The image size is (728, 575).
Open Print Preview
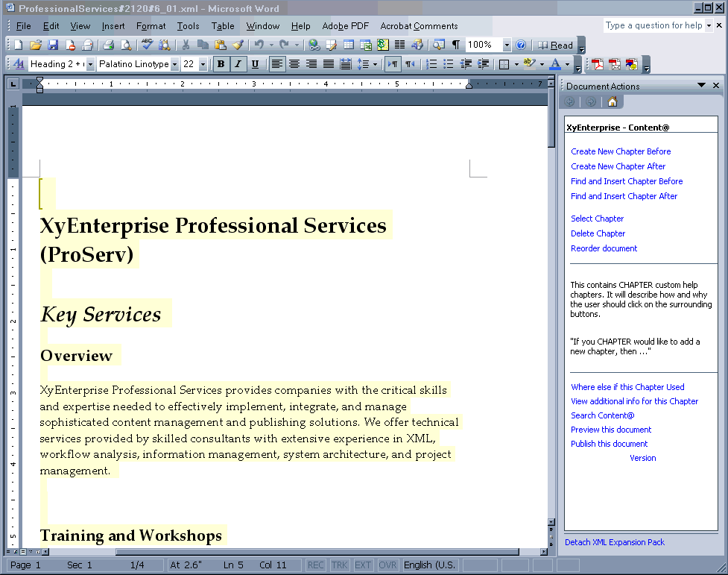[125, 45]
